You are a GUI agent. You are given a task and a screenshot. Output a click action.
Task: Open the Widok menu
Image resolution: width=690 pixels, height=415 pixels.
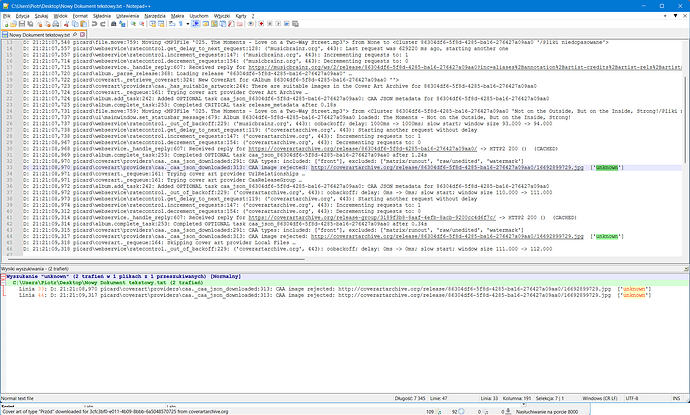coord(61,16)
